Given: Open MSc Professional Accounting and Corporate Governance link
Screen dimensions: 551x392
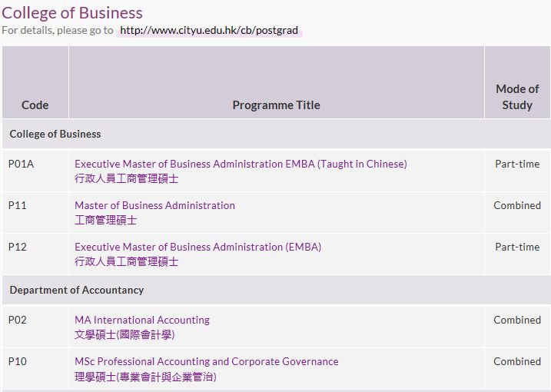Looking at the screenshot, I should click(x=206, y=361).
